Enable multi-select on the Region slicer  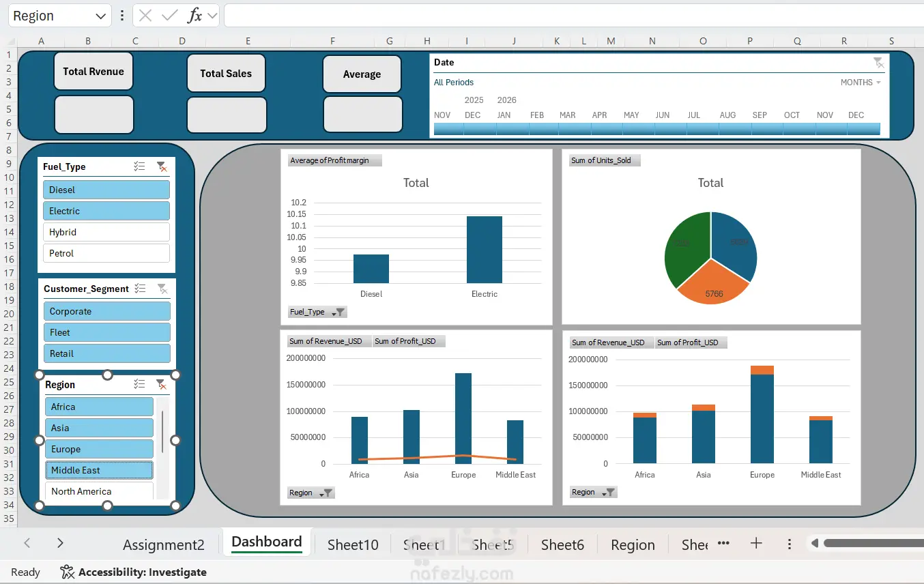[x=139, y=384]
